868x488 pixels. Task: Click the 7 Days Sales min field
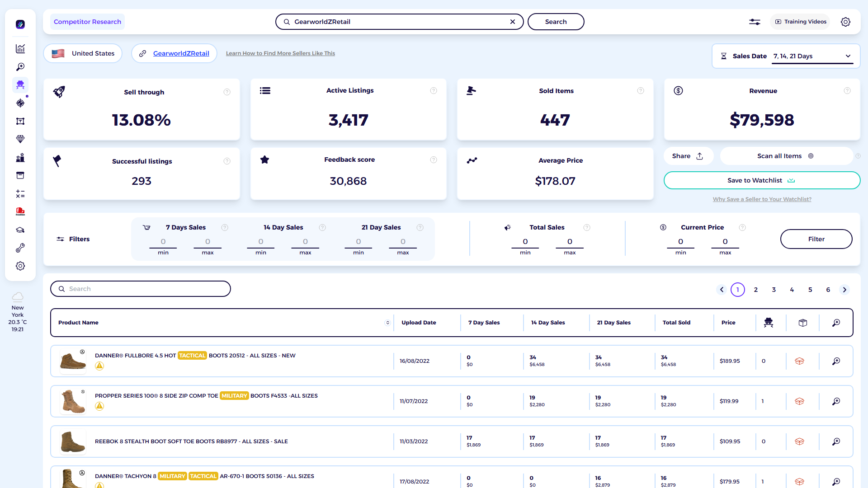tap(163, 242)
